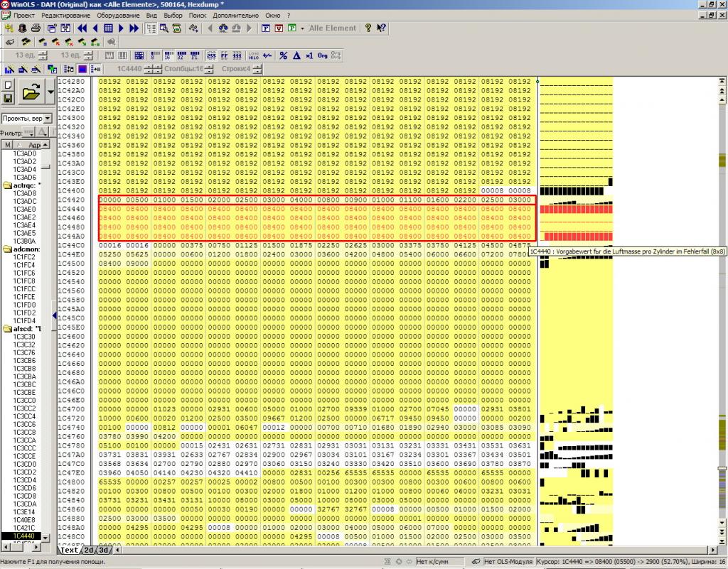
Task: Click the open project folder icon
Action: (x=31, y=92)
